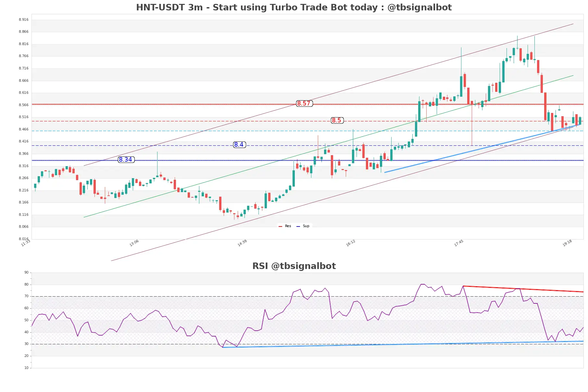Click the 8.416 price axis label

24,141
